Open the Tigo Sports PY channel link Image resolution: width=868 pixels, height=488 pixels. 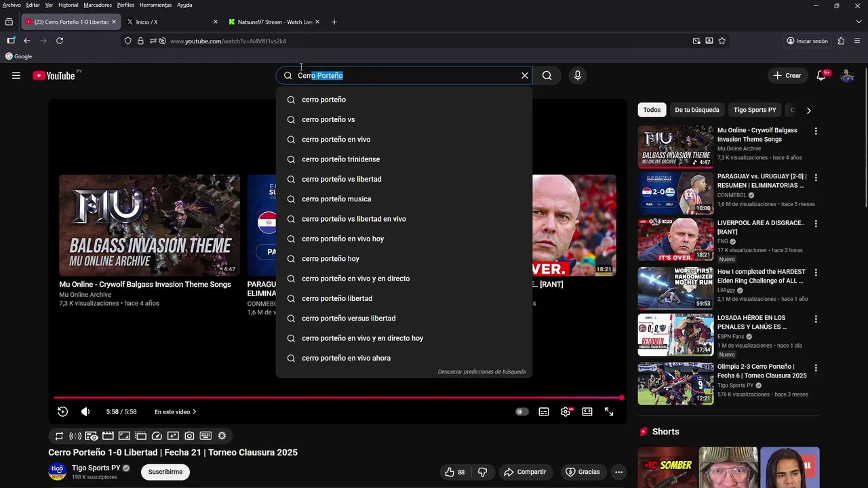[96, 468]
